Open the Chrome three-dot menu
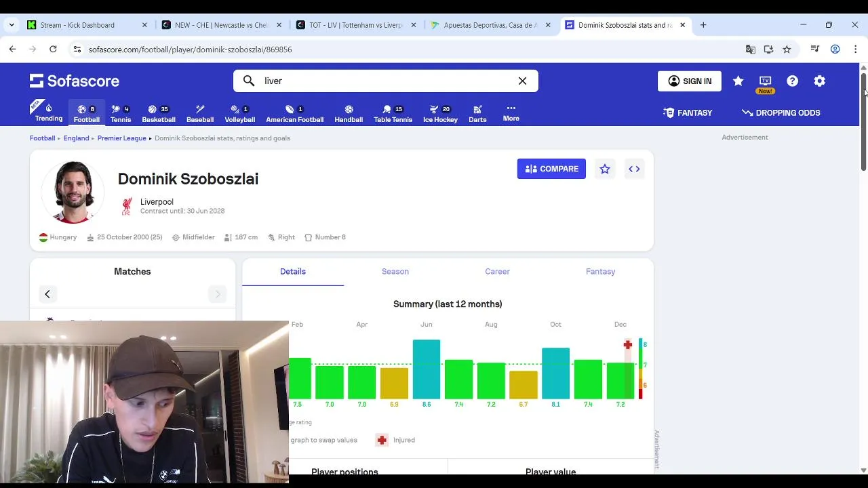The height and width of the screenshot is (488, 868). coord(855,49)
